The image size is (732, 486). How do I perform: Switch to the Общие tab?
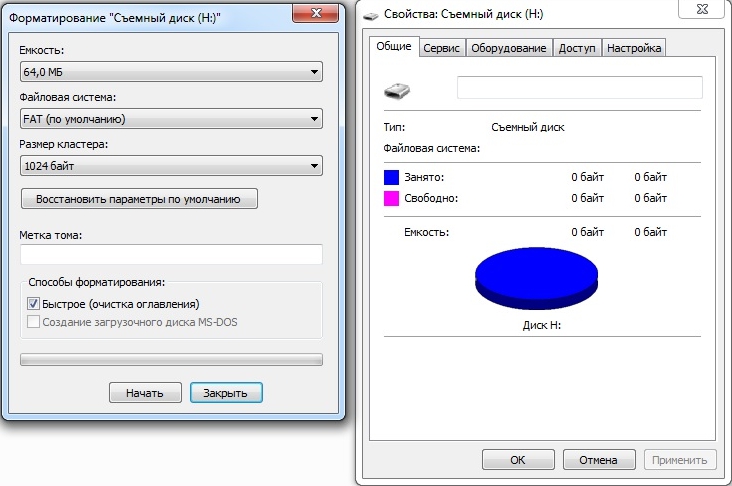point(394,46)
